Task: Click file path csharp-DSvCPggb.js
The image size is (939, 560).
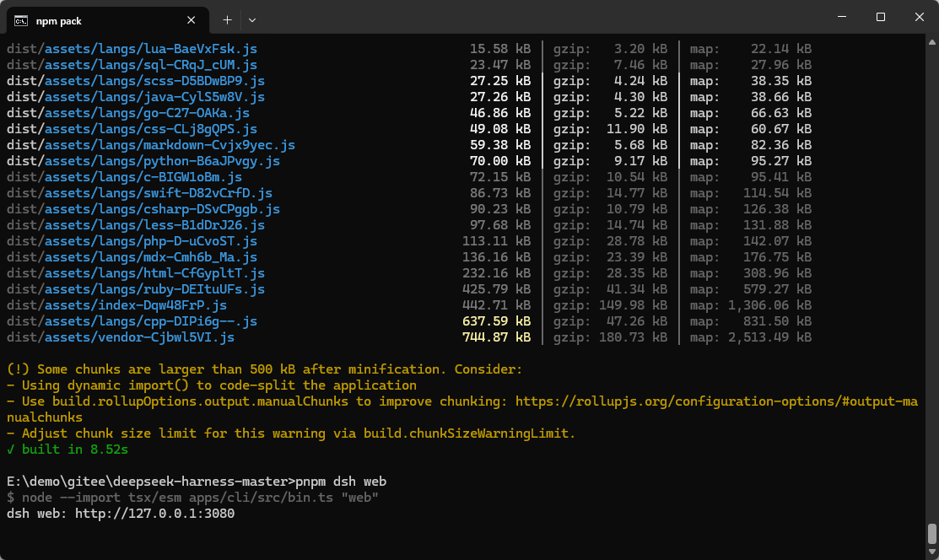Action: (x=143, y=209)
